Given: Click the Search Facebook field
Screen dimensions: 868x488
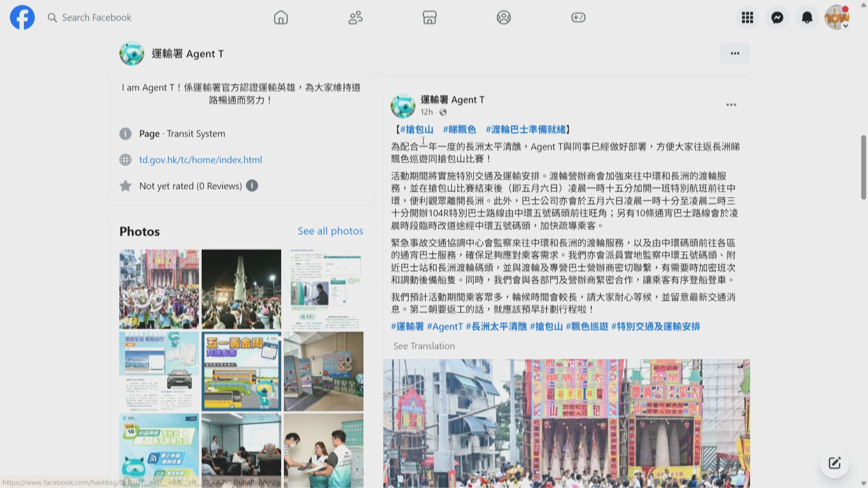Looking at the screenshot, I should click(x=96, y=18).
